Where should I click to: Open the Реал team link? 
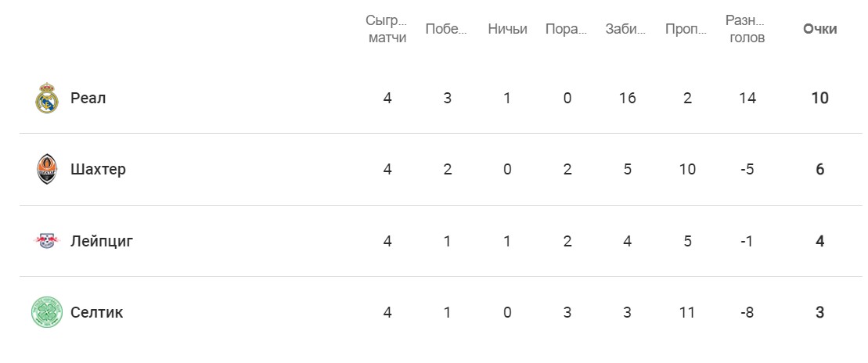(88, 98)
